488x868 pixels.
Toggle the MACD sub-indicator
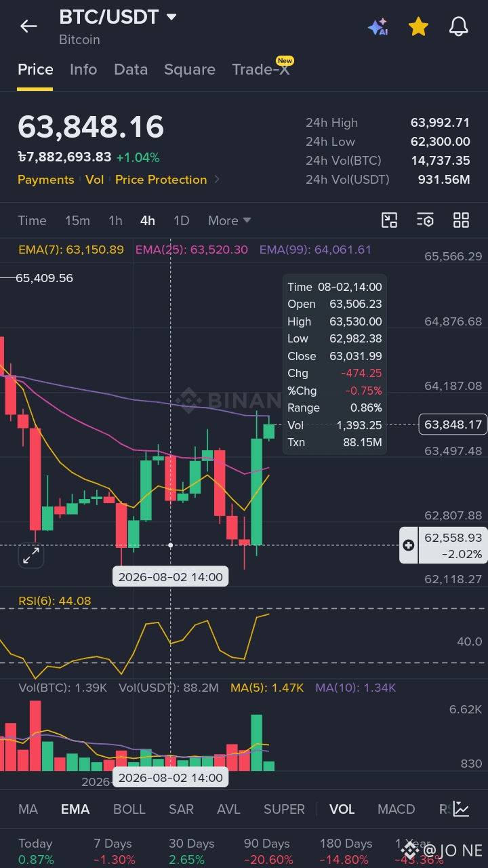396,809
